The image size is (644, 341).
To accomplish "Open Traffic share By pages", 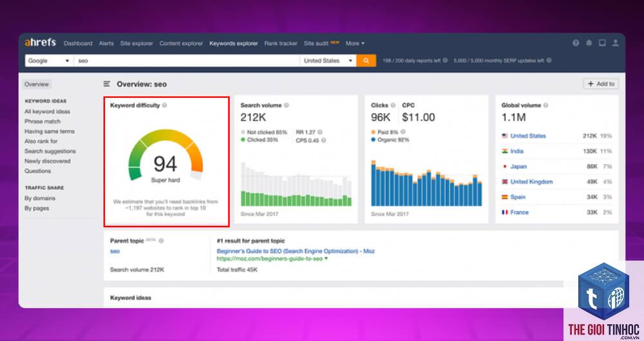I will tap(37, 208).
